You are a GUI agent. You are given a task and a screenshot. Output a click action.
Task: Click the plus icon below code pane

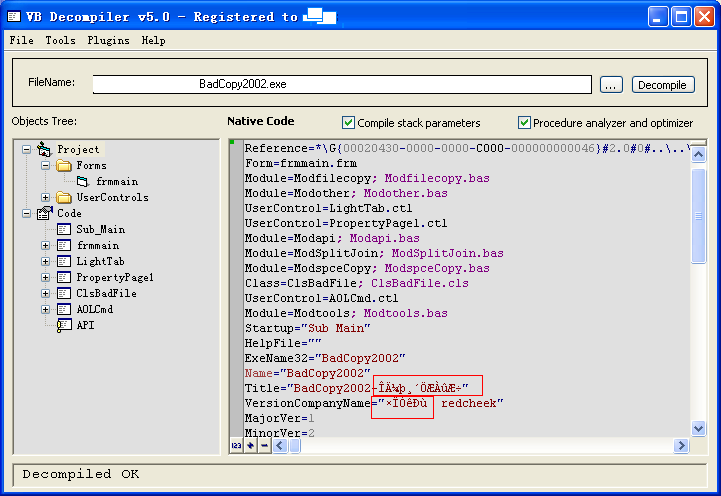(251, 445)
